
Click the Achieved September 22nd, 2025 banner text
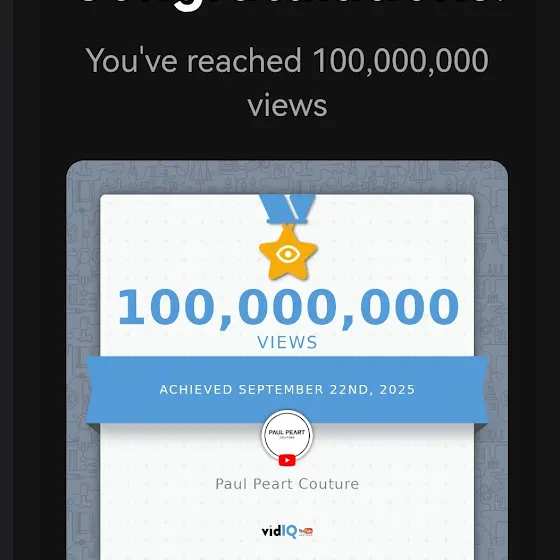[287, 389]
